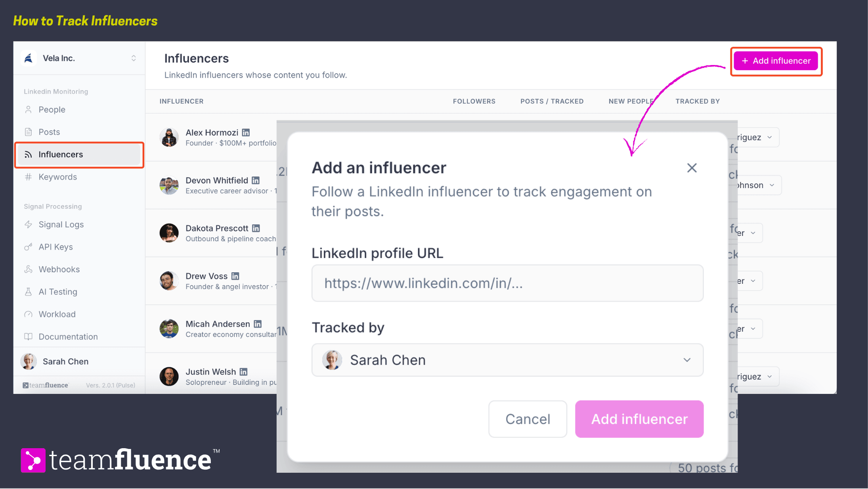Close the Add an influencer dialog
Image resolution: width=868 pixels, height=489 pixels.
[692, 168]
